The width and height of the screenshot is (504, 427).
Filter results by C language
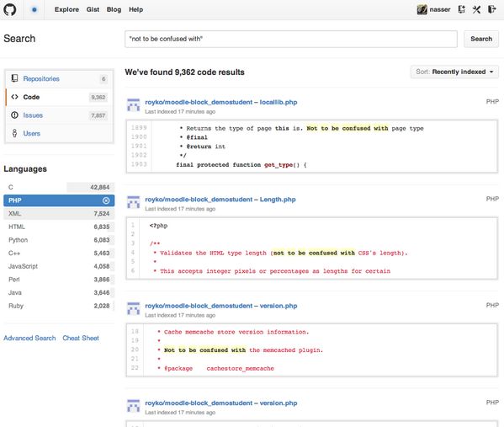[59, 187]
